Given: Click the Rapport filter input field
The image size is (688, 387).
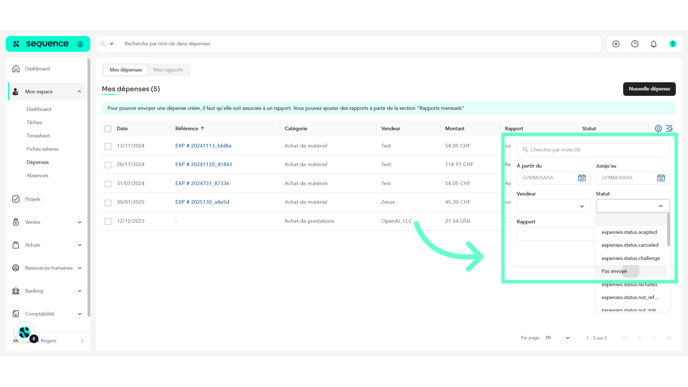Looking at the screenshot, I should [x=555, y=234].
